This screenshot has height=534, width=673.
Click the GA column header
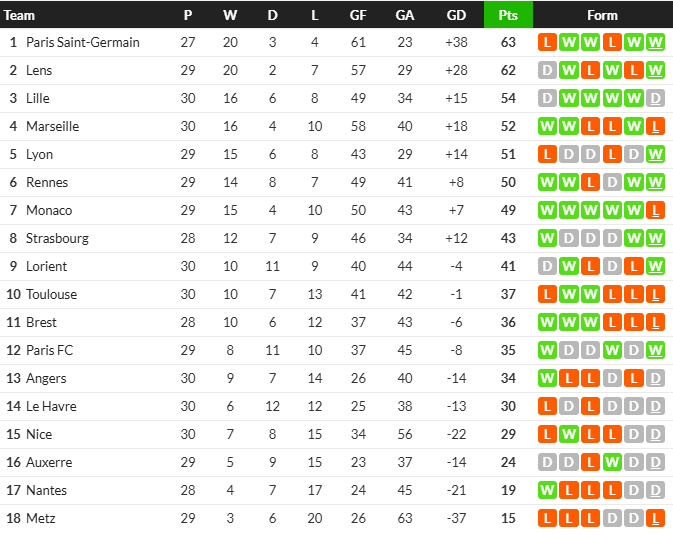click(x=404, y=15)
